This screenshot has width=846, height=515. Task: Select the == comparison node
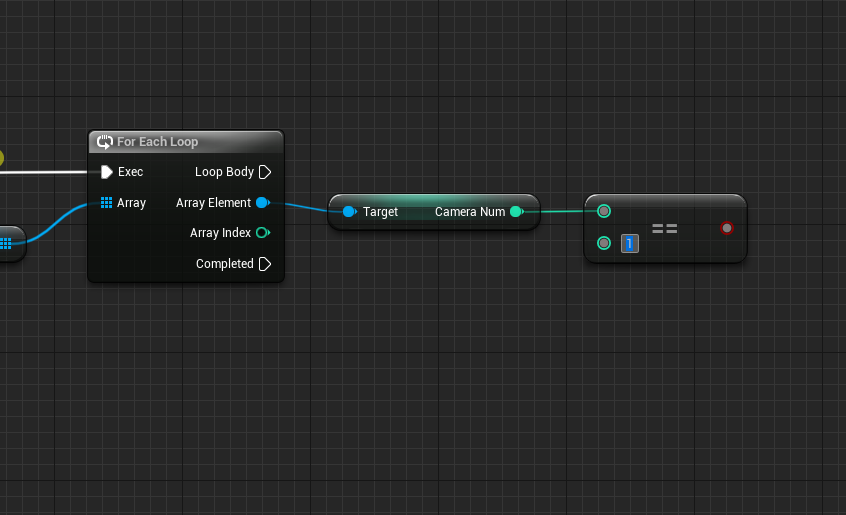(x=665, y=229)
